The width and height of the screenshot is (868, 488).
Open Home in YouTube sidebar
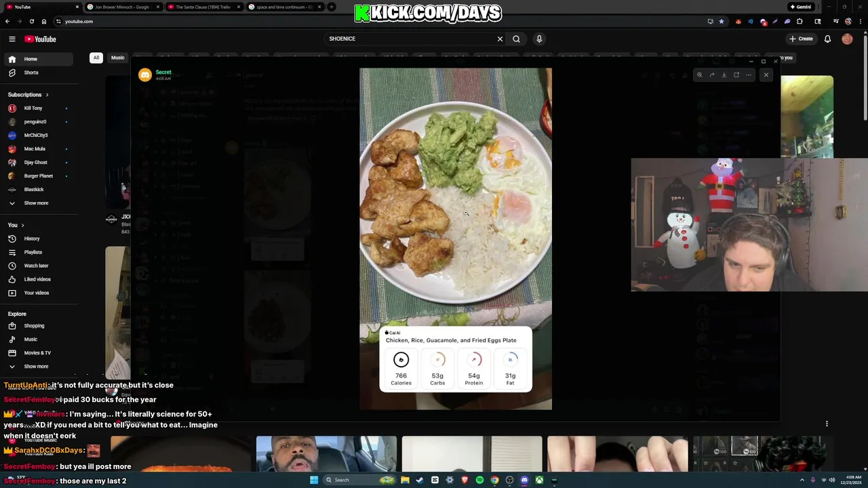tap(38, 59)
